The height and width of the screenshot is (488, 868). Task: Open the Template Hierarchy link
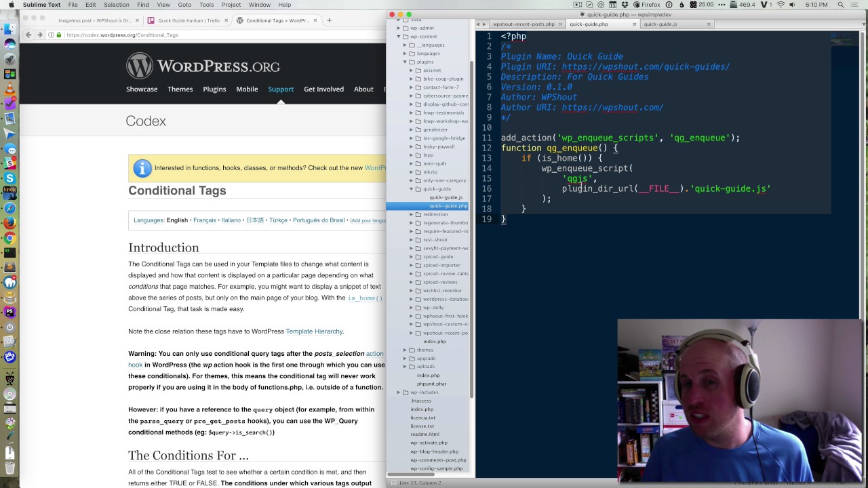pyautogui.click(x=314, y=331)
